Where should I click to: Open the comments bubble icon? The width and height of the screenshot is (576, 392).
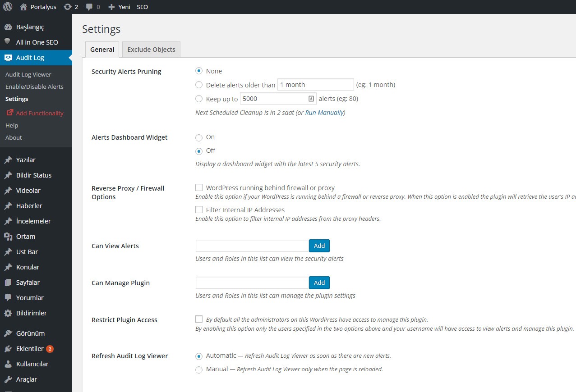point(89,7)
